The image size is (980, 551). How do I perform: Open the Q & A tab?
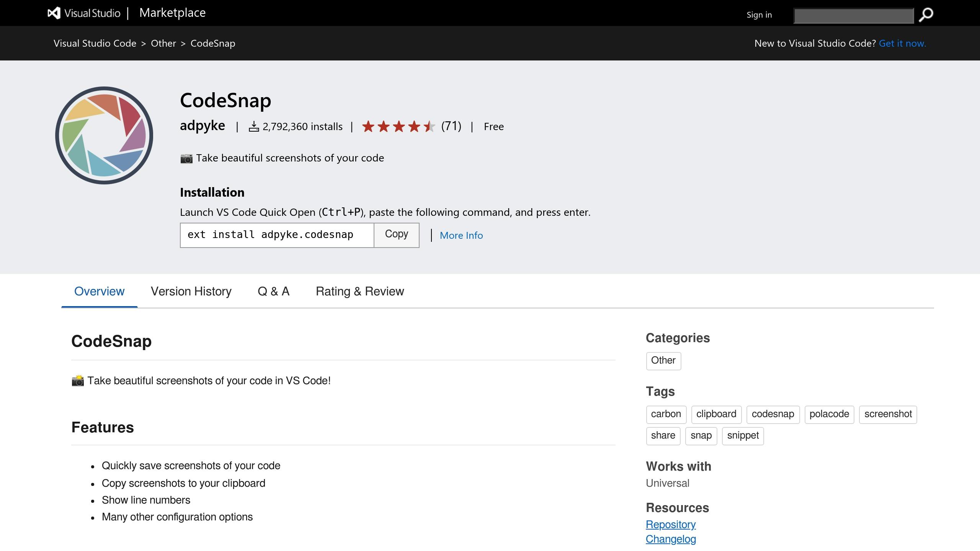pyautogui.click(x=274, y=292)
